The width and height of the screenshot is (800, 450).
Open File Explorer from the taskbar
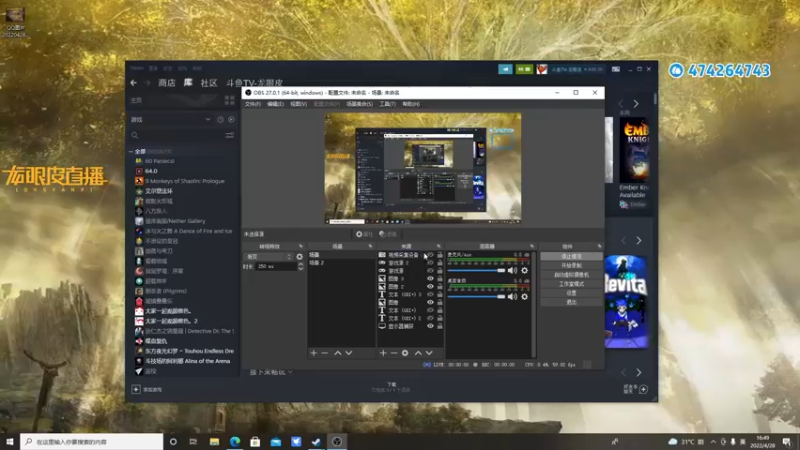214,442
